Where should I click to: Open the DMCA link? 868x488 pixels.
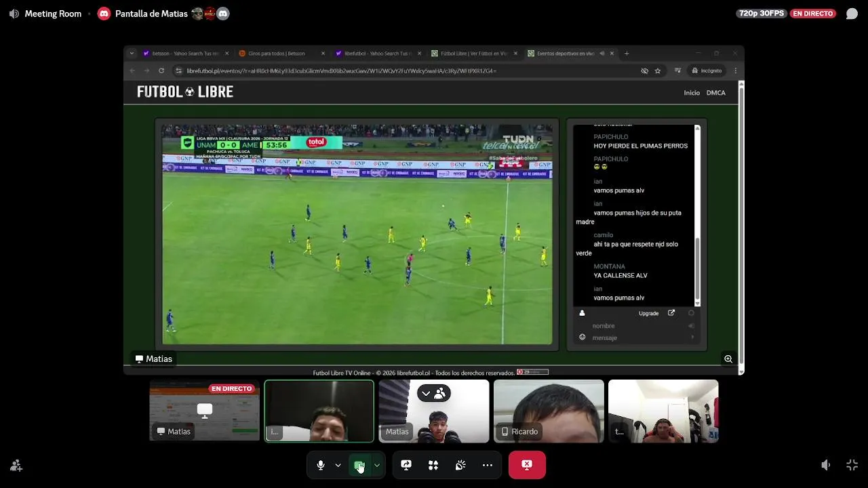(x=716, y=93)
